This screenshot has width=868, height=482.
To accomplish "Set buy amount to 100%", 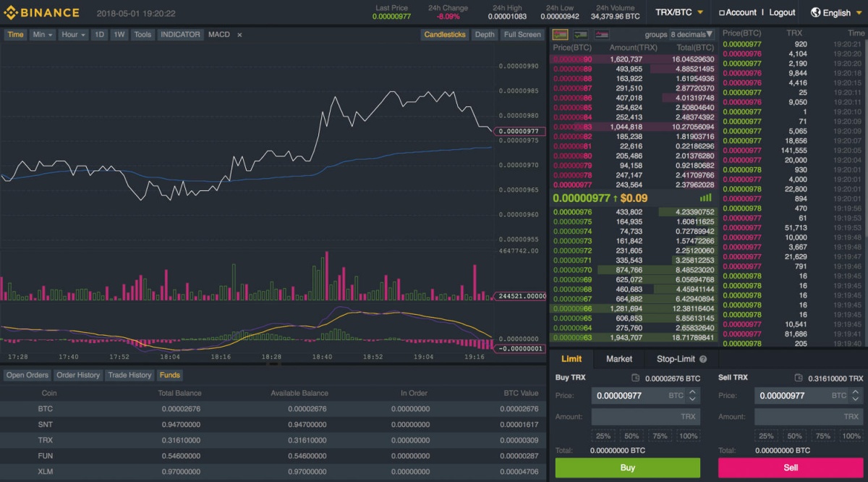I will point(689,436).
